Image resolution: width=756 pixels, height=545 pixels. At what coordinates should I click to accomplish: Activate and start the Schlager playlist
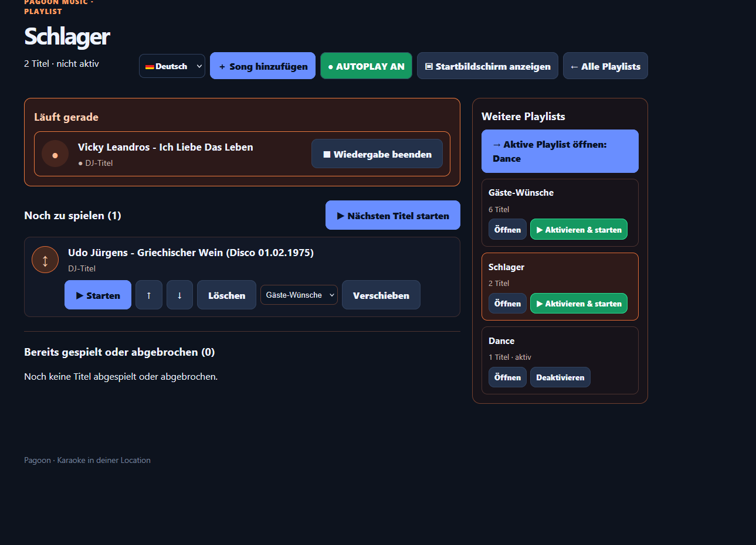coord(579,303)
